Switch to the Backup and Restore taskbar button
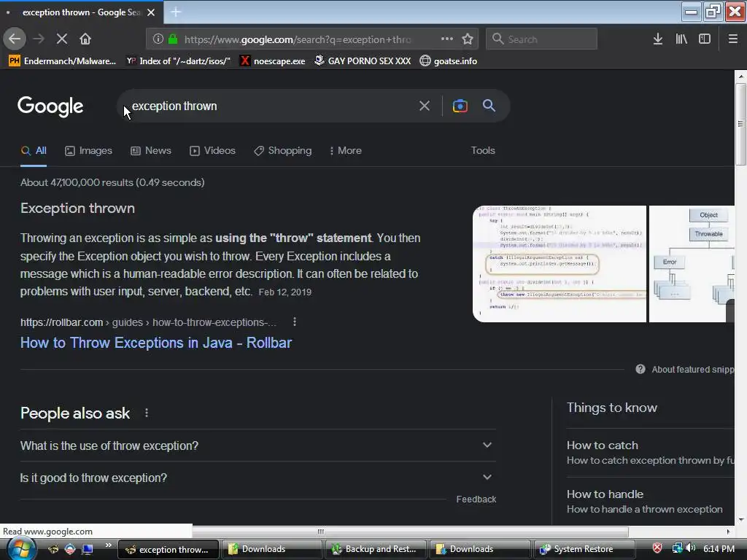The width and height of the screenshot is (747, 560). (375, 549)
